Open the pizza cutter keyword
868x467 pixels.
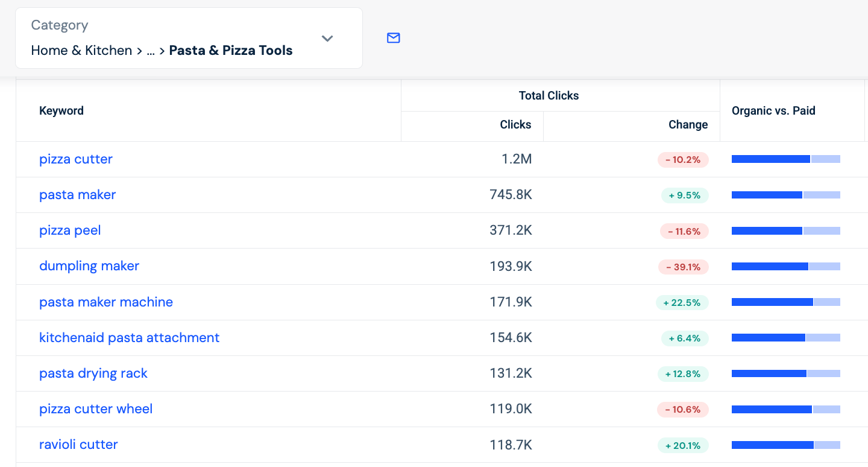76,159
